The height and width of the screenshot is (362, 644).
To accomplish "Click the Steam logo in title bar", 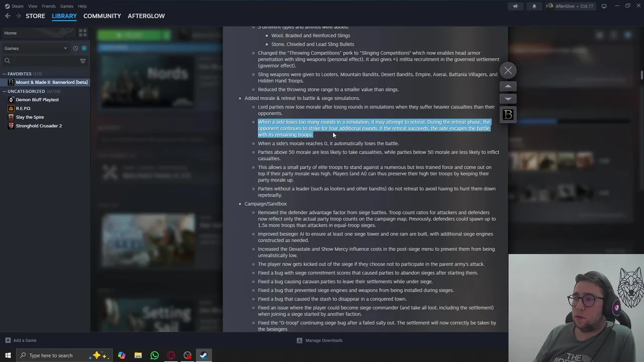I will pyautogui.click(x=7, y=6).
